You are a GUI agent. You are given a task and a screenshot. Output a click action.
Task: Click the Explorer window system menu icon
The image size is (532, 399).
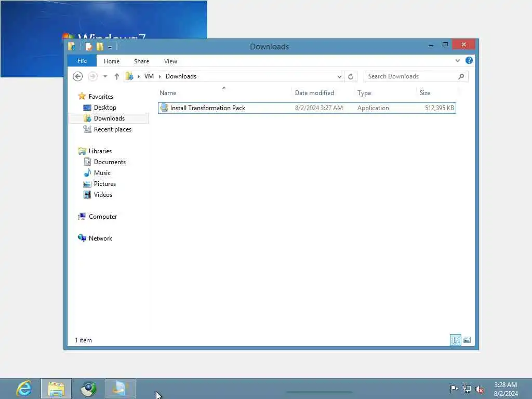click(71, 46)
